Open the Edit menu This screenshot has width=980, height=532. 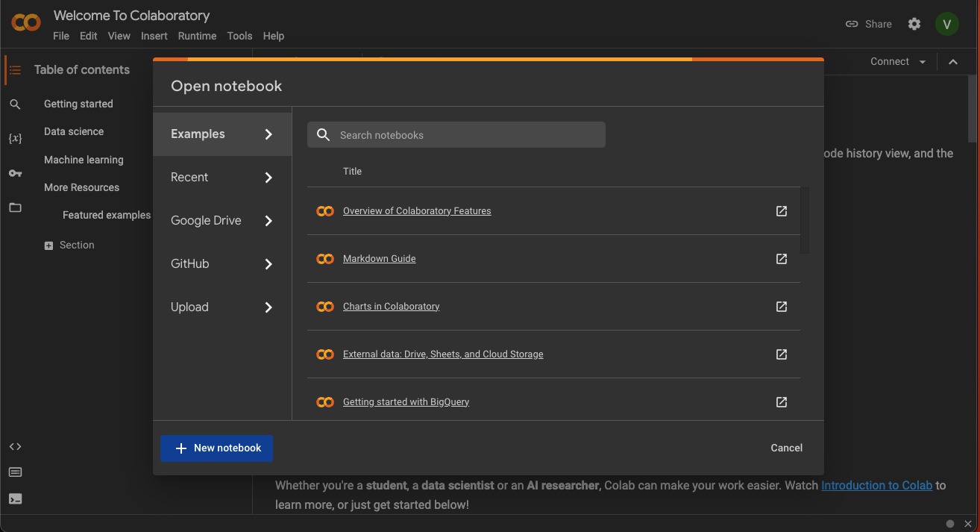coord(89,36)
